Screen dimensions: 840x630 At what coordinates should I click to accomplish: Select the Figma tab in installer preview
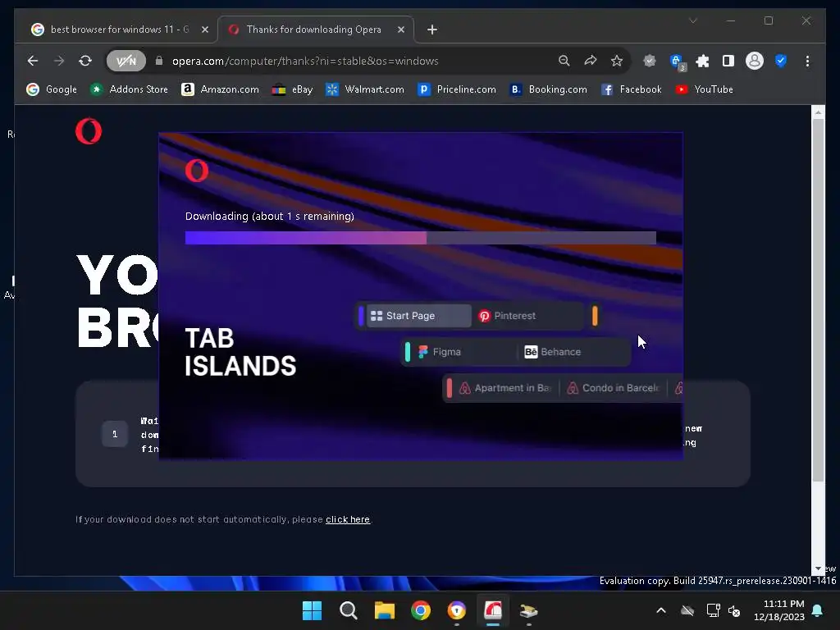(463, 352)
